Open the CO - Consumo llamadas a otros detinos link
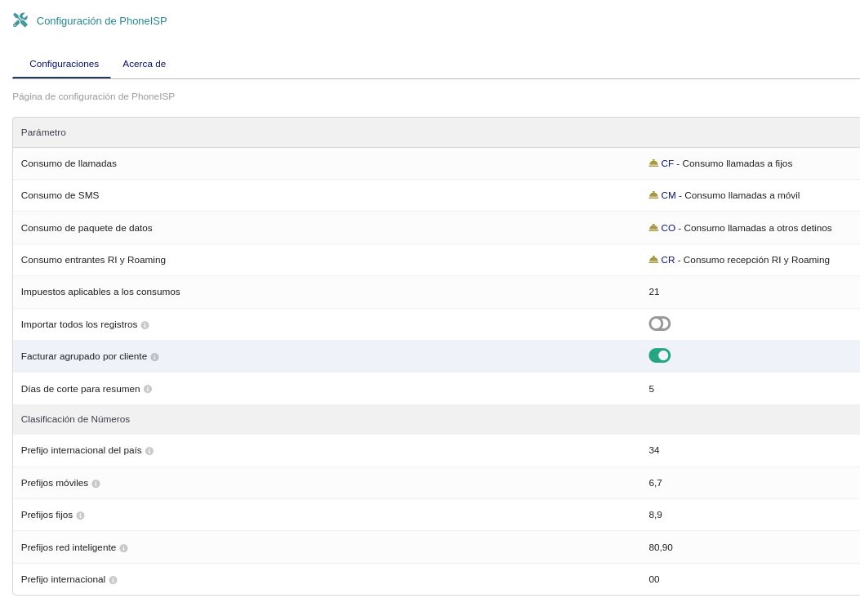Screen dimensions: 860x616 [746, 228]
